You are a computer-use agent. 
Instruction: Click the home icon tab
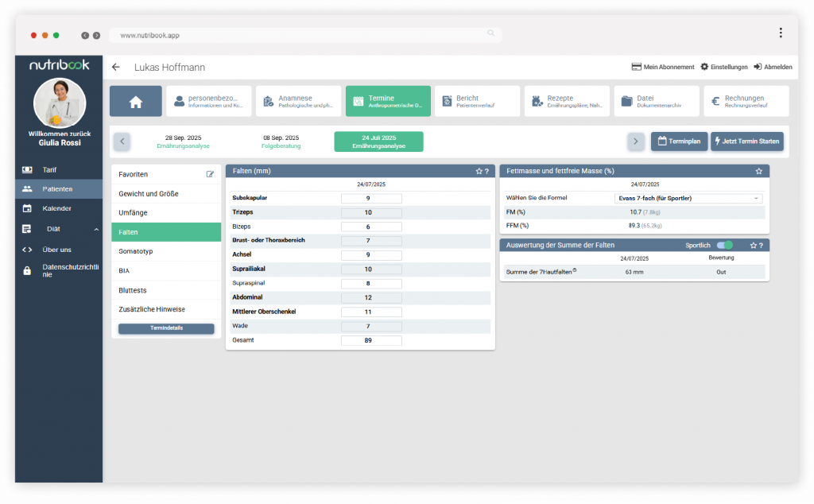click(135, 102)
